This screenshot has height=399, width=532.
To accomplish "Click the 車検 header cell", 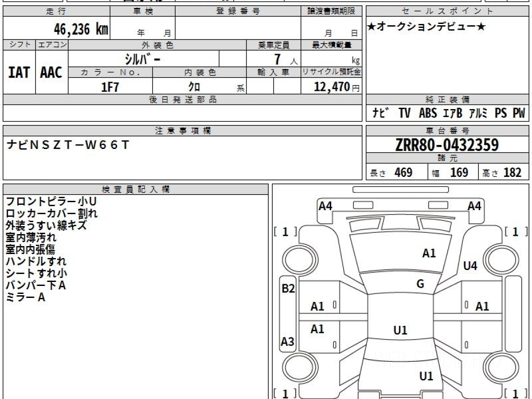I will click(x=142, y=12).
